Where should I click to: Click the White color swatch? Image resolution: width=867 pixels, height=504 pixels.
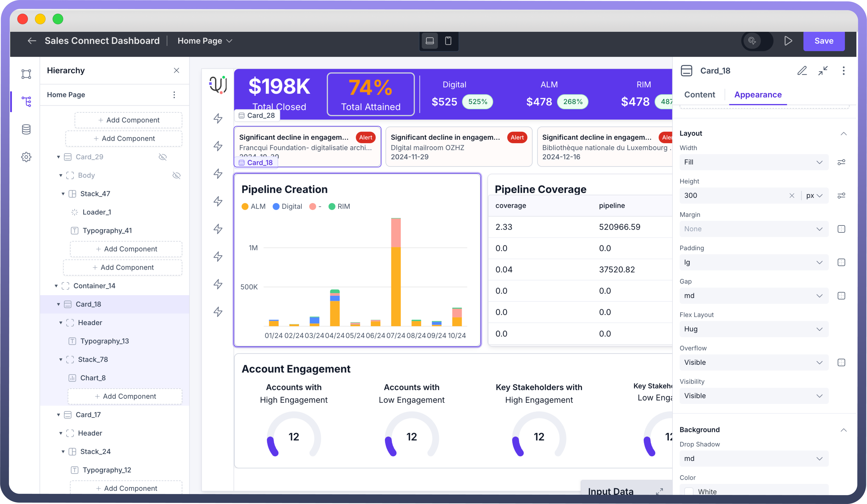click(689, 491)
